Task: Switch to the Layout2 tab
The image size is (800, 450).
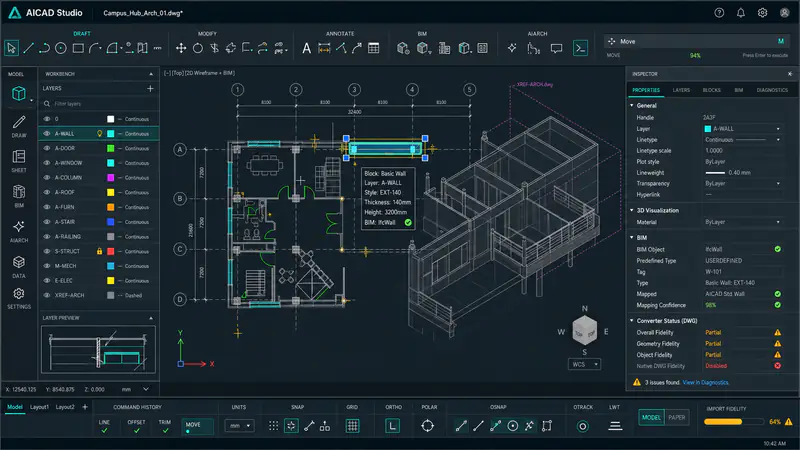Action: pyautogui.click(x=65, y=407)
